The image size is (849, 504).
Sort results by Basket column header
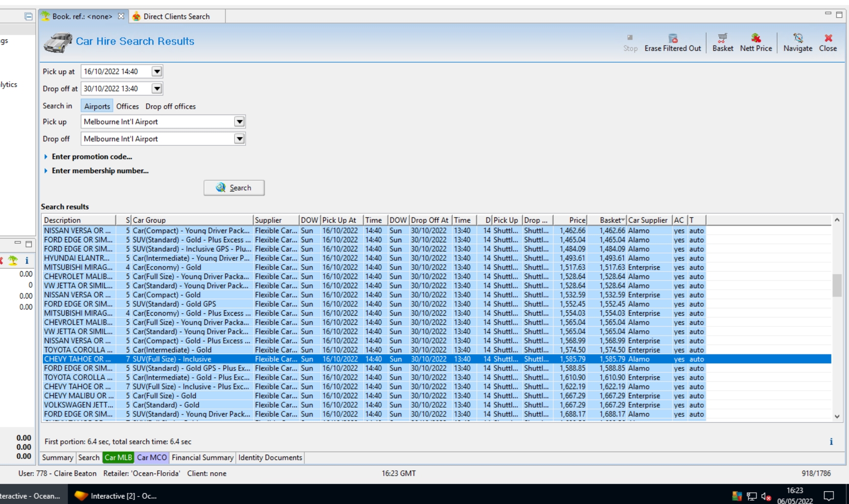pos(607,220)
